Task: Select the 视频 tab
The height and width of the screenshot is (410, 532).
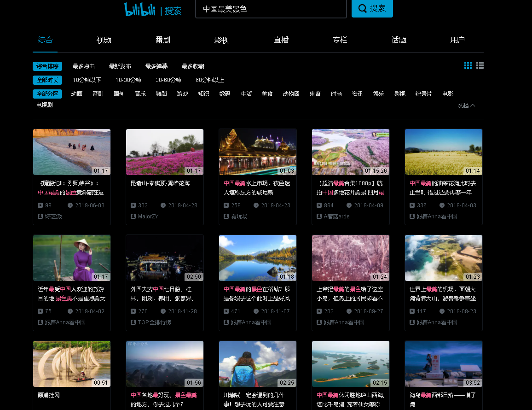Action: click(104, 40)
